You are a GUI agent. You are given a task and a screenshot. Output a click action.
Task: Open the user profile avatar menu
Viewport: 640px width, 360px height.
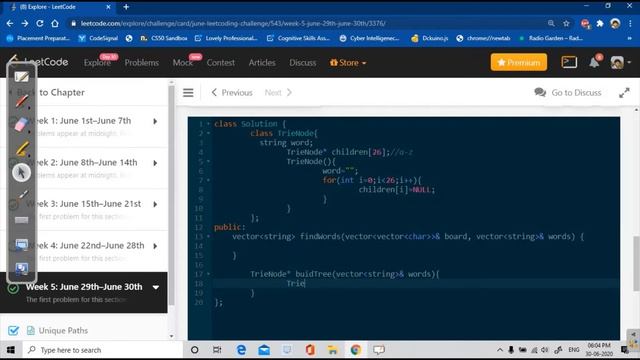[x=620, y=62]
